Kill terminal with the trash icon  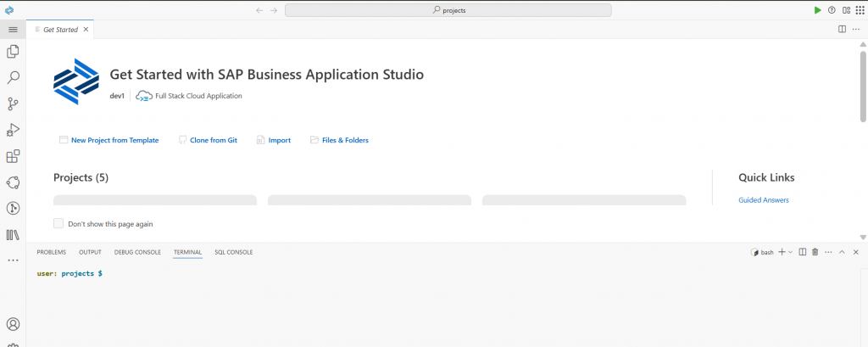coord(815,252)
